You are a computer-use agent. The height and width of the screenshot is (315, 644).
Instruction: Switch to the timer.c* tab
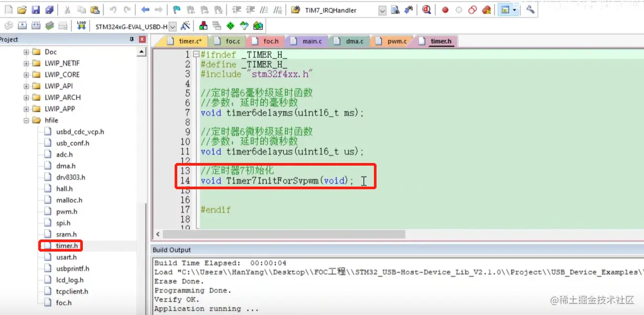pyautogui.click(x=186, y=41)
